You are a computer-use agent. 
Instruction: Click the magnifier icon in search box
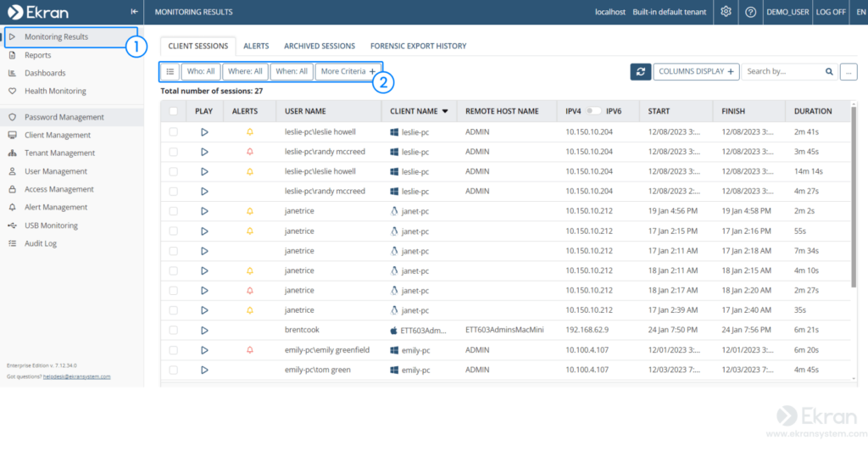829,72
